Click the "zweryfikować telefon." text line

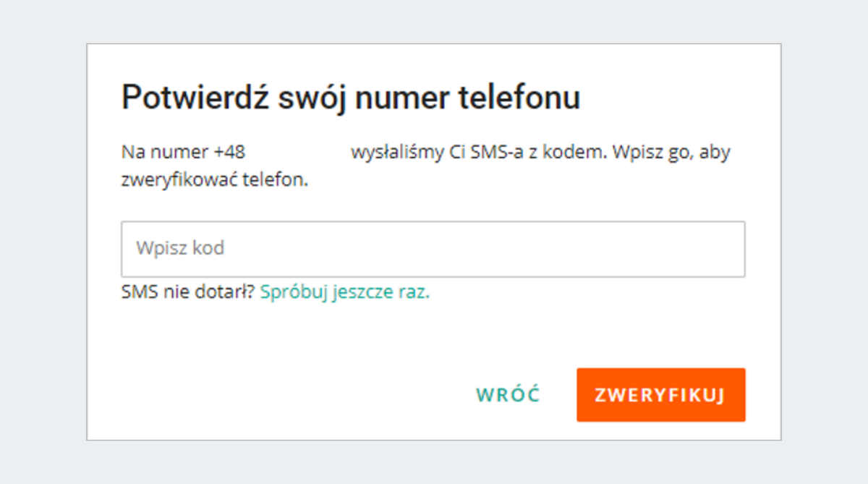click(215, 180)
